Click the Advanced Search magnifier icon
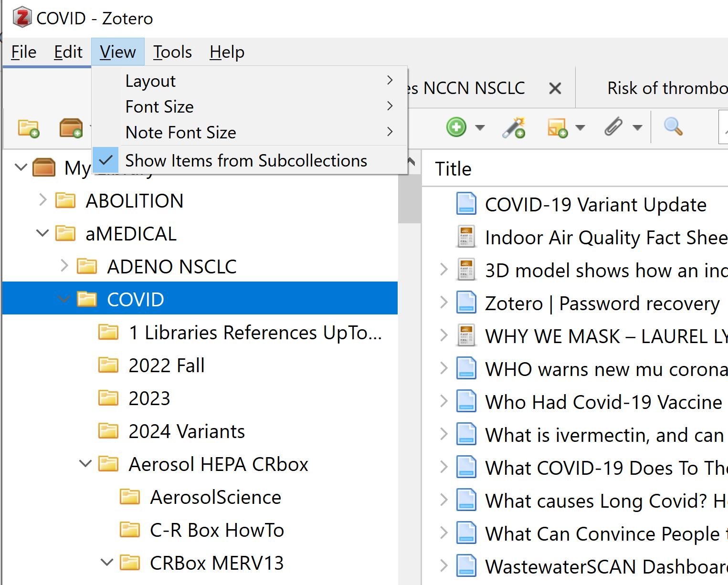This screenshot has height=585, width=728. (x=673, y=126)
